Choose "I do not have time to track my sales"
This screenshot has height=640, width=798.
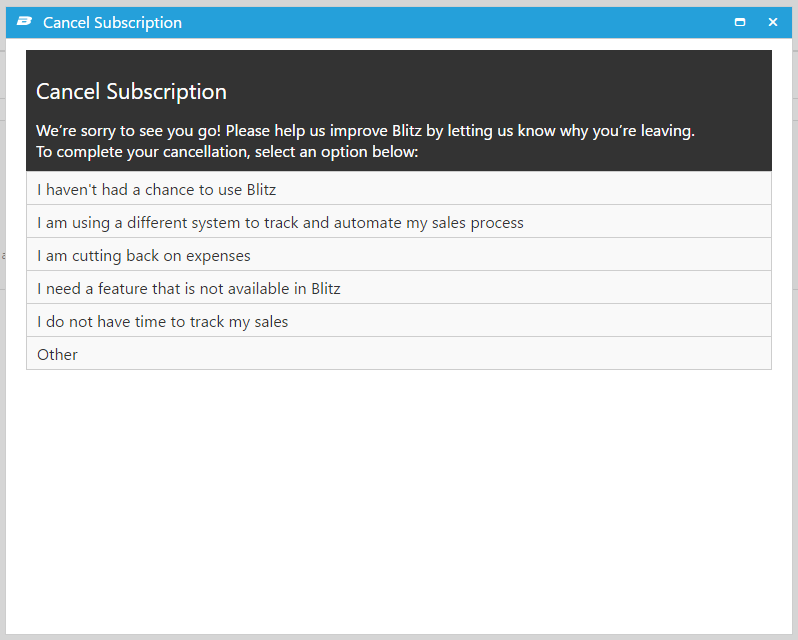tap(163, 321)
